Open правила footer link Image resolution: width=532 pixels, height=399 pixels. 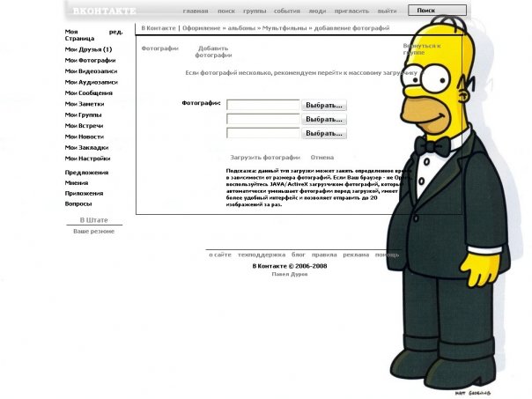pos(324,255)
